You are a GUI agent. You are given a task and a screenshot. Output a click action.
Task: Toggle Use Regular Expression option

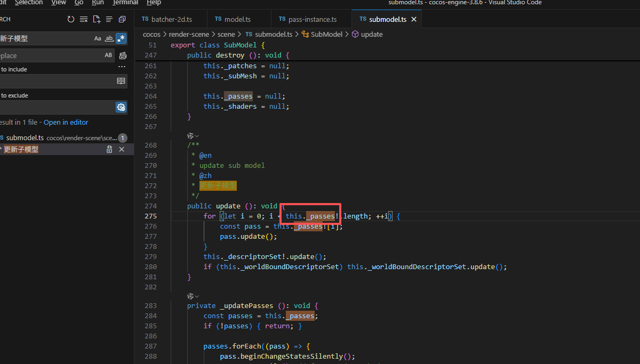(x=121, y=38)
